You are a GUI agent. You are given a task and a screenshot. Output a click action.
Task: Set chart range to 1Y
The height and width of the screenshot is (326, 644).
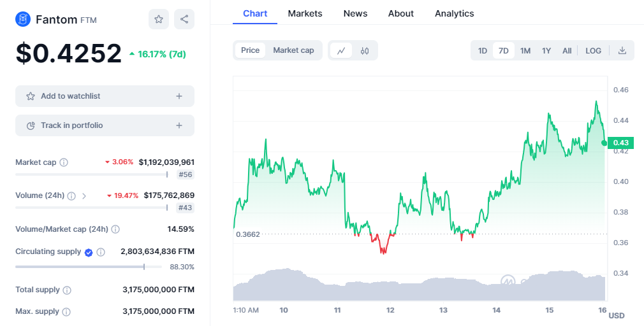pyautogui.click(x=546, y=51)
